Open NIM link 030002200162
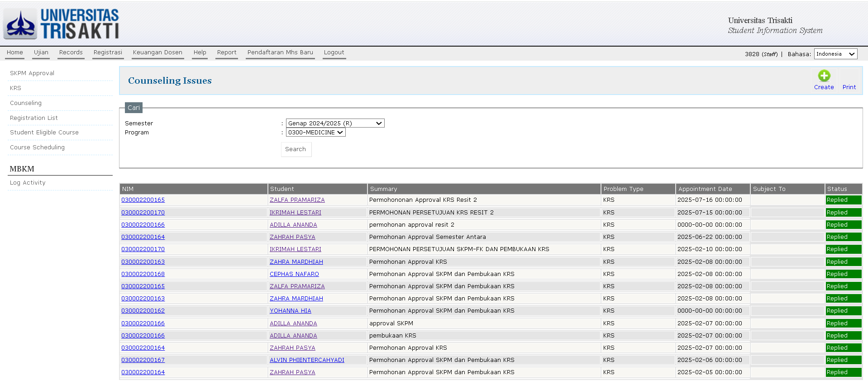The height and width of the screenshot is (385, 868). coord(143,311)
